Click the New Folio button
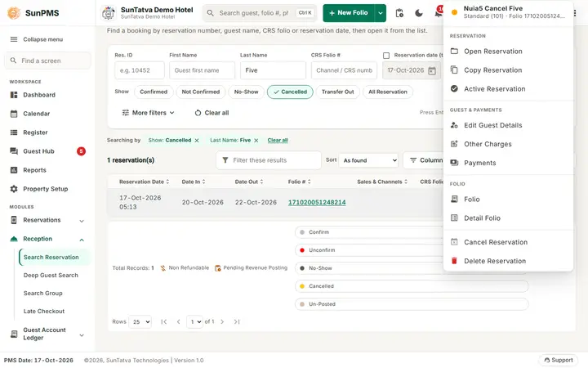This screenshot has height=368, width=588. (x=349, y=13)
